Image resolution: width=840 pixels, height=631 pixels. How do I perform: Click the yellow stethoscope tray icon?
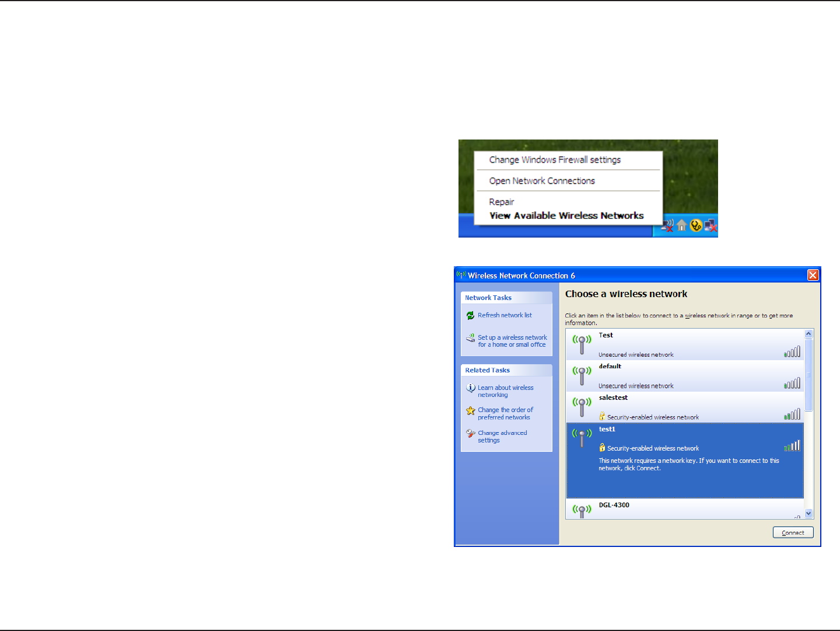coord(696,225)
